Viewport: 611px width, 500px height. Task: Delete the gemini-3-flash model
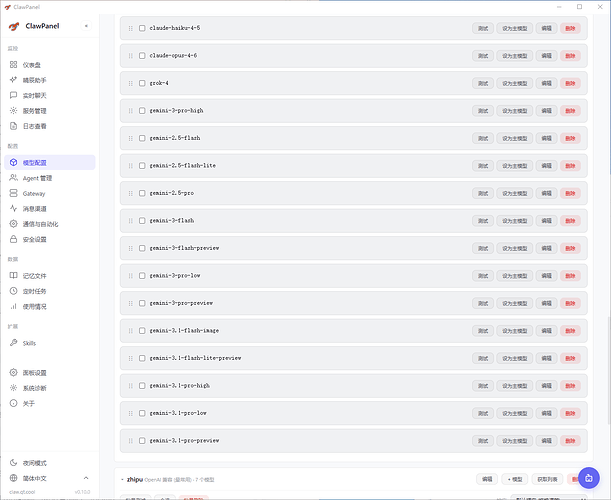point(570,221)
